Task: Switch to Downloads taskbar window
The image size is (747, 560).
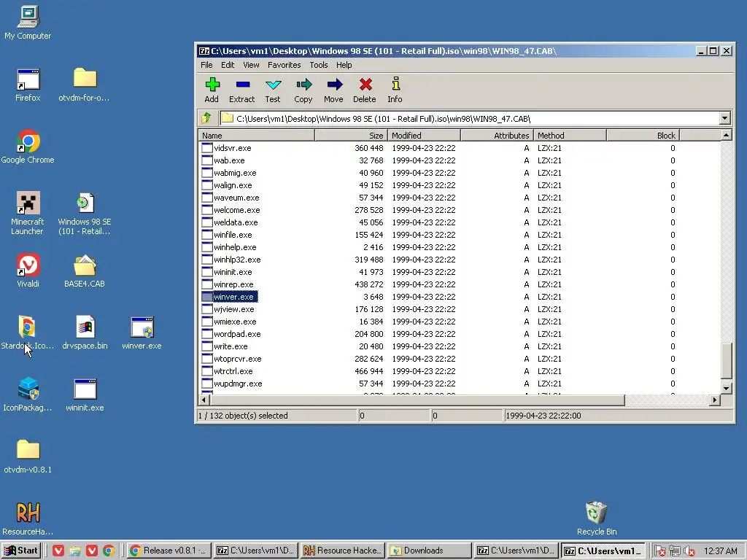Action: tap(429, 551)
